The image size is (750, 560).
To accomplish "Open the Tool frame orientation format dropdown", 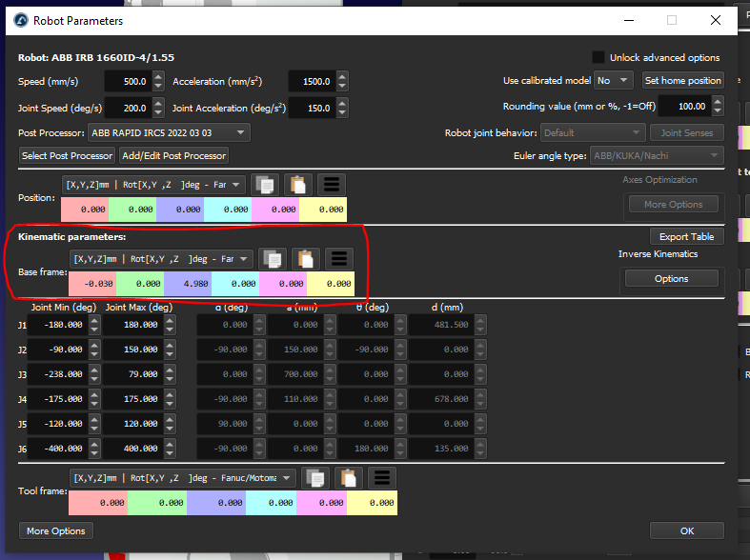I will click(183, 478).
